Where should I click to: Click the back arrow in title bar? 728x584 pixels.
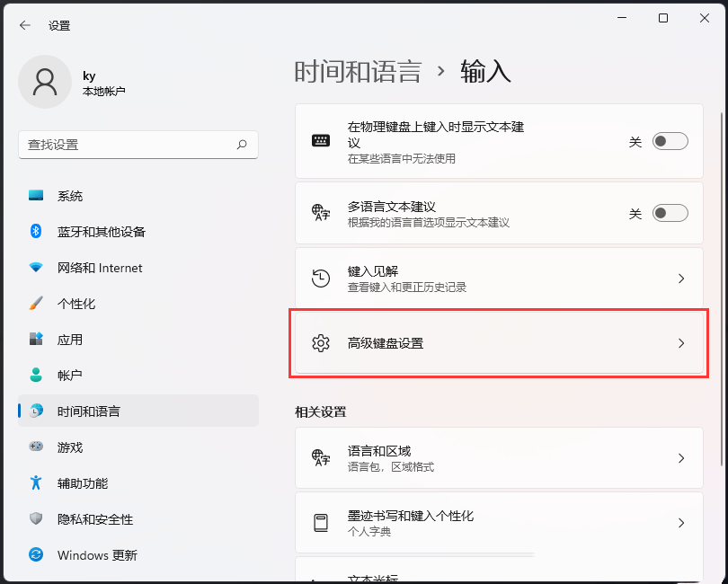pyautogui.click(x=24, y=26)
